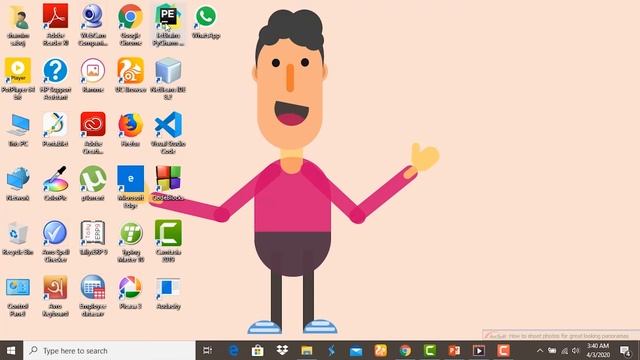Image resolution: width=640 pixels, height=360 pixels.
Task: Select the Control Panel desktop icon
Action: pyautogui.click(x=18, y=287)
